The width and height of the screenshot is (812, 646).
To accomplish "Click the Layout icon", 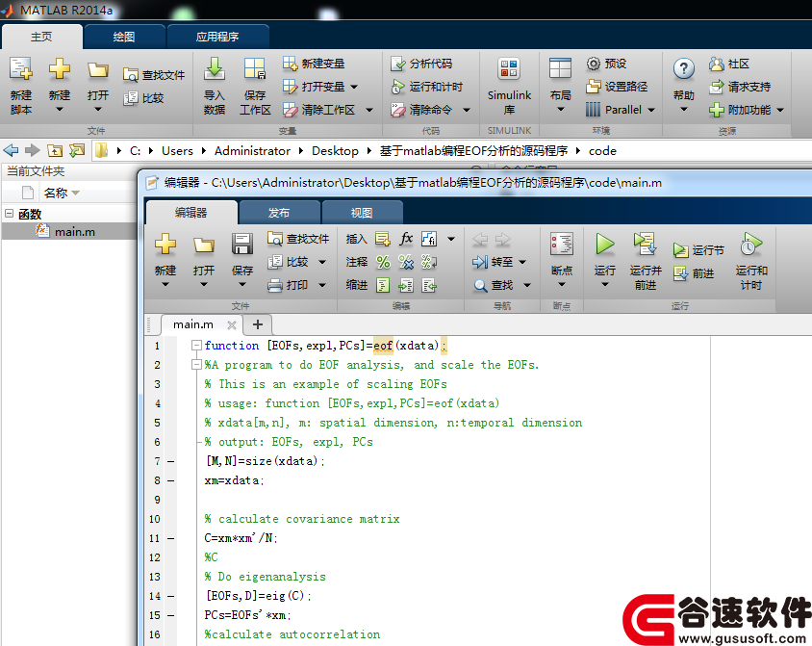I will pos(560,69).
